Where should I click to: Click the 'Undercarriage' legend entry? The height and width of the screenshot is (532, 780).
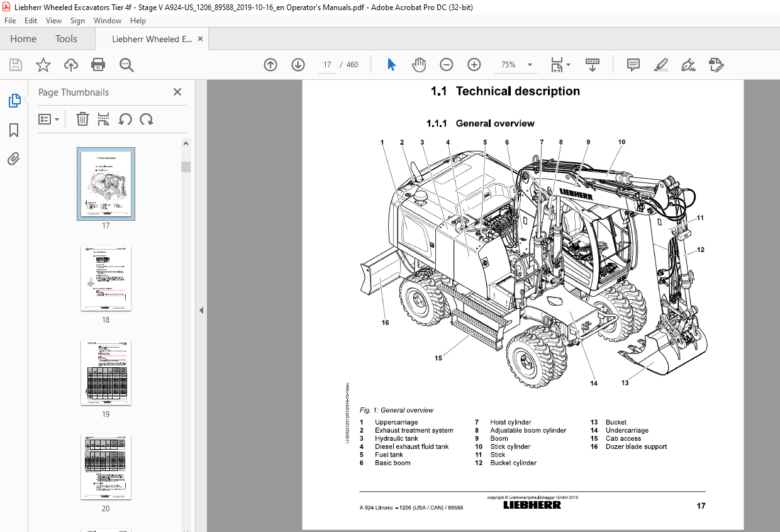point(627,430)
